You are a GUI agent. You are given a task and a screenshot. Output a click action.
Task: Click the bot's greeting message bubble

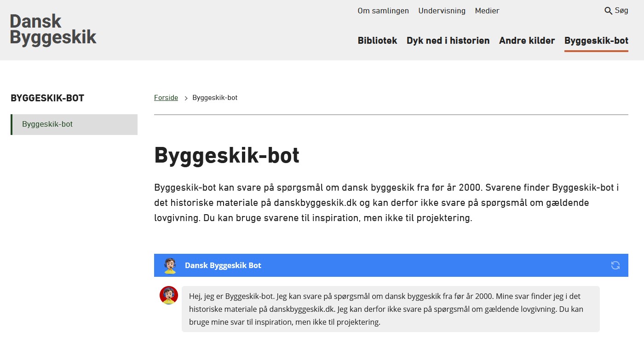(390, 309)
